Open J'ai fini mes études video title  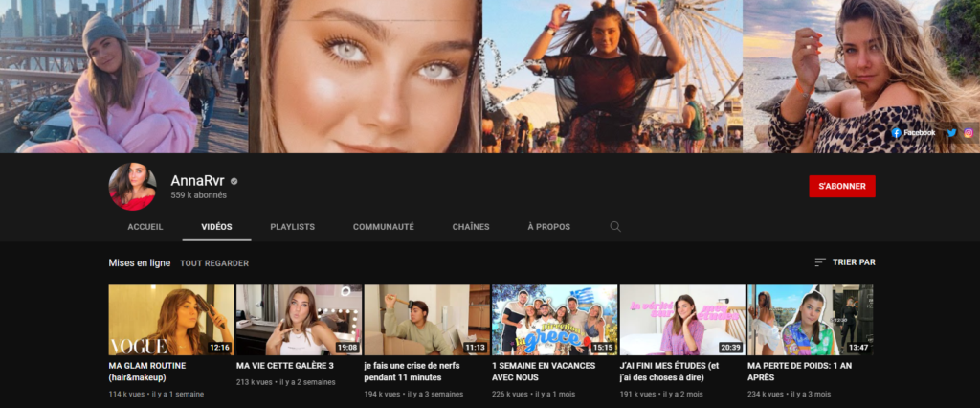click(670, 372)
